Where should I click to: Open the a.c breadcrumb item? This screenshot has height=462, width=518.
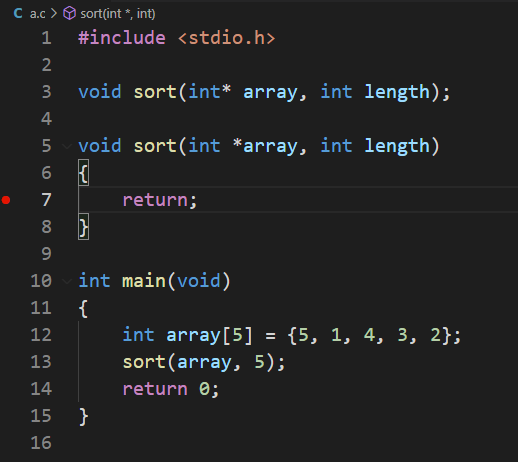click(37, 14)
